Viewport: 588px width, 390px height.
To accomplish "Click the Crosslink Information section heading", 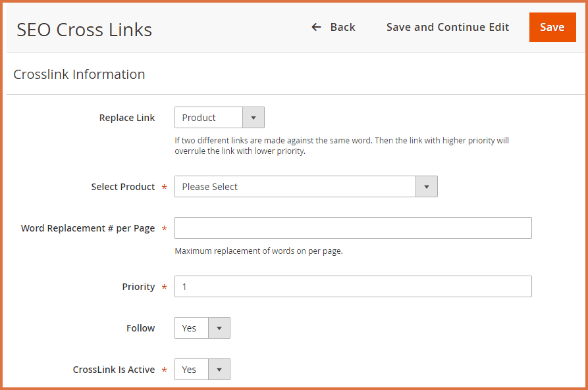I will (x=79, y=74).
